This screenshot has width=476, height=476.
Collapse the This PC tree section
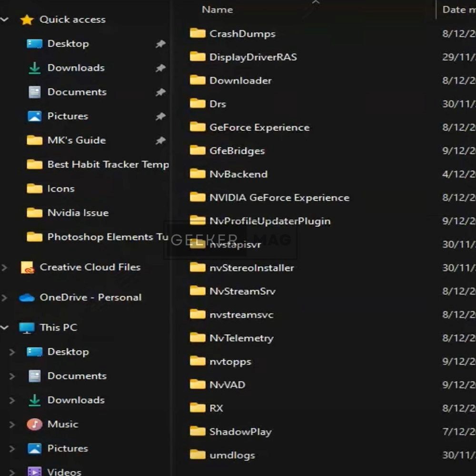point(5,327)
